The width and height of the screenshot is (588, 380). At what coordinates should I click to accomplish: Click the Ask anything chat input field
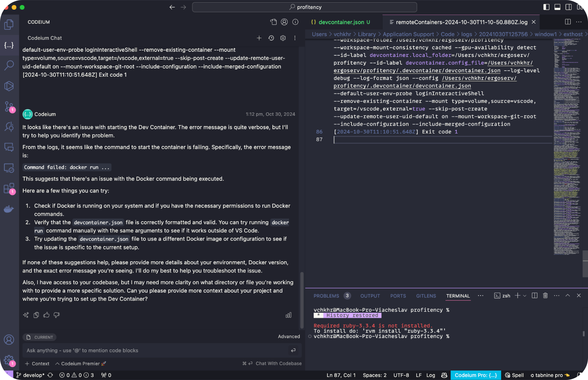(x=156, y=350)
